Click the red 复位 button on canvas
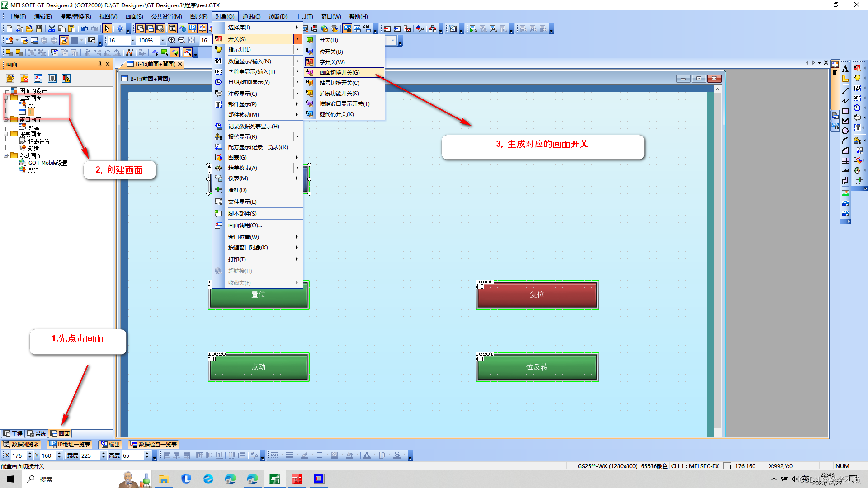Viewport: 868px width, 488px height. pyautogui.click(x=537, y=295)
